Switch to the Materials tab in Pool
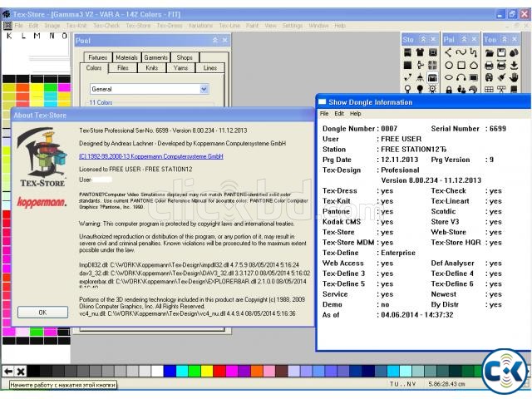 (126, 57)
